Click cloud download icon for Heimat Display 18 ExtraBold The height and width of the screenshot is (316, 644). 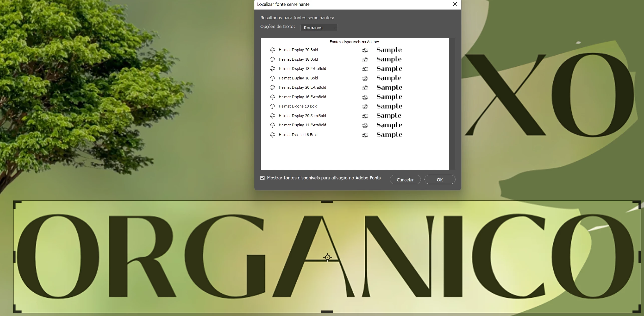pyautogui.click(x=272, y=69)
